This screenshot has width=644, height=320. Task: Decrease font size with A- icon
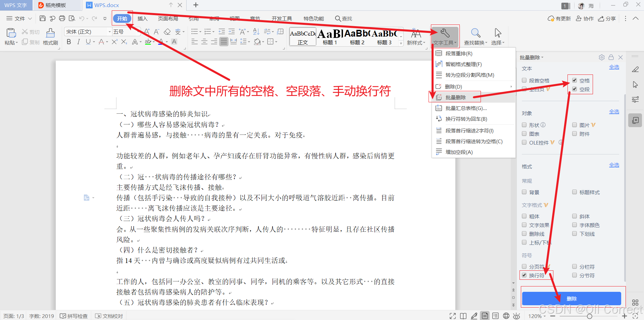coord(156,32)
